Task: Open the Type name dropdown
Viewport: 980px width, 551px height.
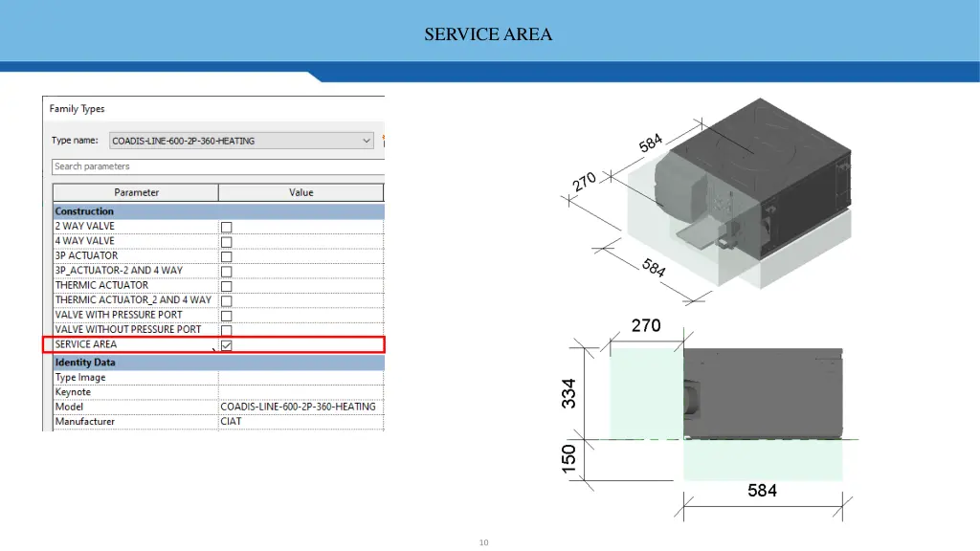Action: [366, 140]
